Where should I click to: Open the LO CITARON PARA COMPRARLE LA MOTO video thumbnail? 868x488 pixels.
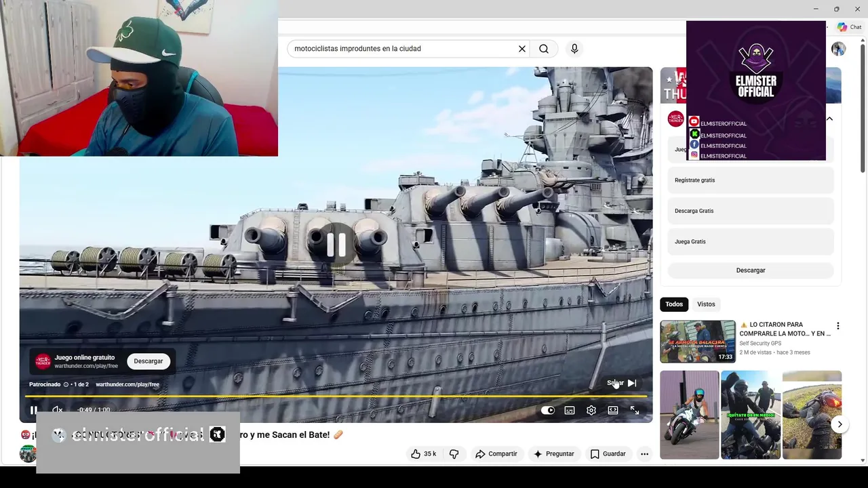tap(698, 342)
